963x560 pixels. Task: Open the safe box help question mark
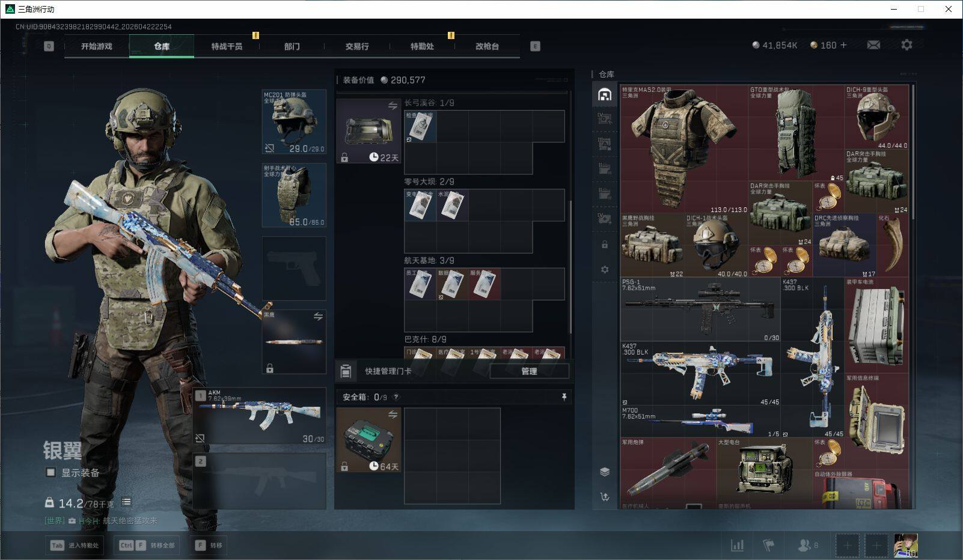coord(396,397)
